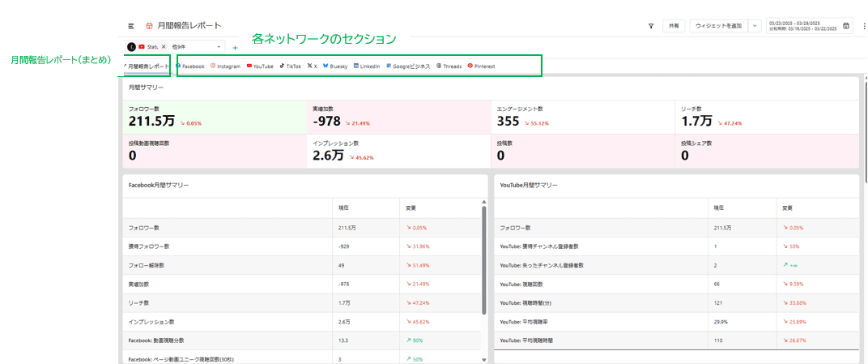Switch to the YouTube section tab
This screenshot has width=868, height=364.
click(x=260, y=66)
